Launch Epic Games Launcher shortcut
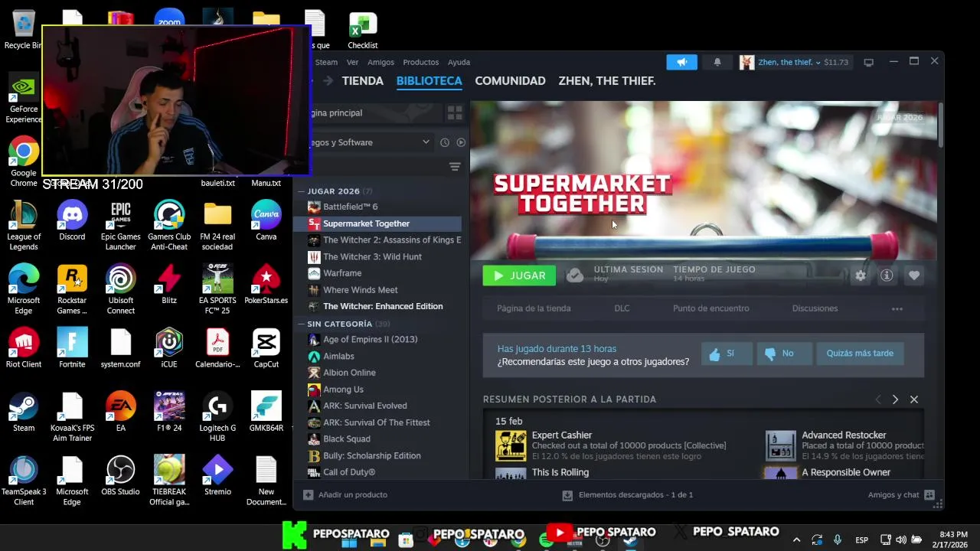Screen dimensions: 980x551 click(x=120, y=226)
